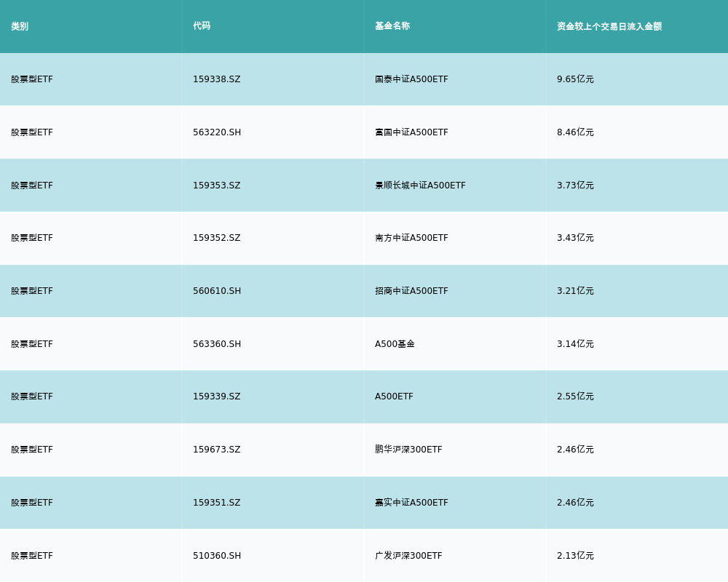Click the 3.14亿元 inflow value
This screenshot has height=582, width=728.
pos(575,344)
